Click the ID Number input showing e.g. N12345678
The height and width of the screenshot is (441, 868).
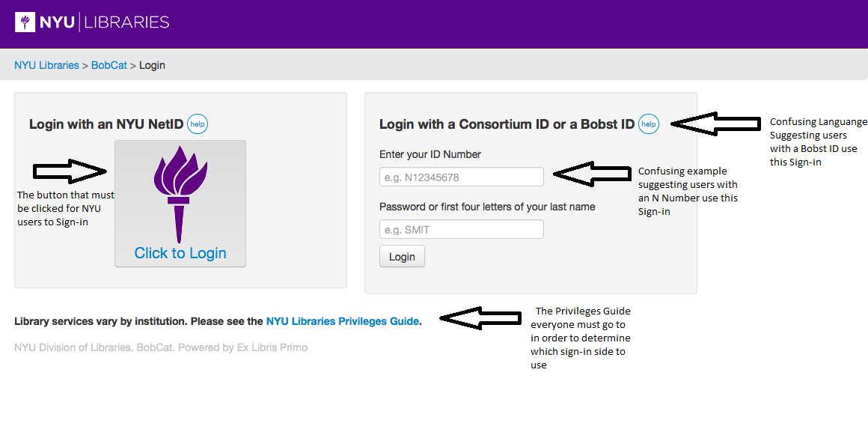(x=461, y=177)
